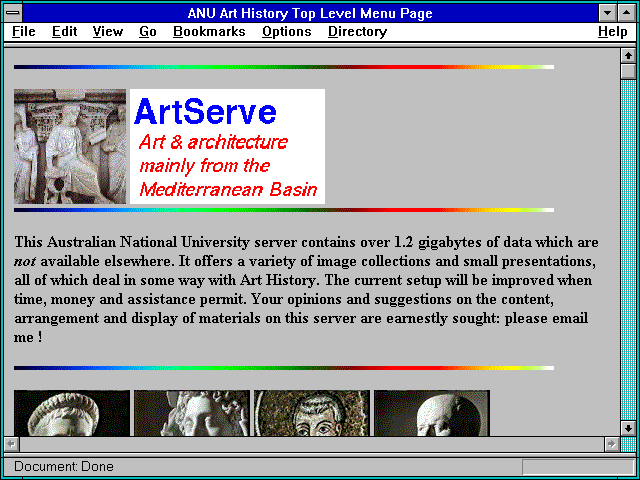Click the first thumbnail of a marble head
The height and width of the screenshot is (480, 640).
[x=72, y=413]
